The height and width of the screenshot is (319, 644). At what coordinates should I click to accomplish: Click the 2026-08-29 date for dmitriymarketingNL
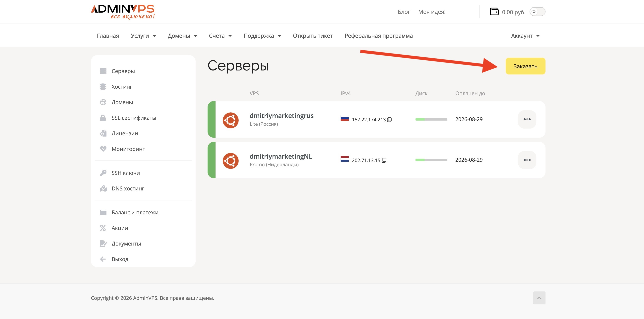pos(469,160)
